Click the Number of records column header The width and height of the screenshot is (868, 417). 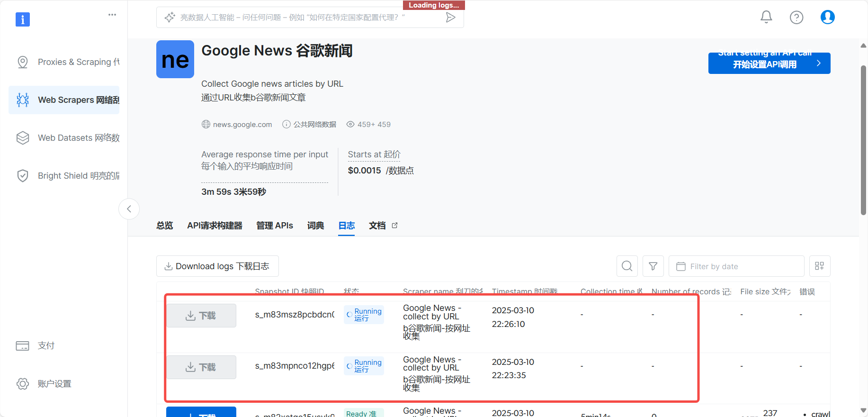point(691,291)
